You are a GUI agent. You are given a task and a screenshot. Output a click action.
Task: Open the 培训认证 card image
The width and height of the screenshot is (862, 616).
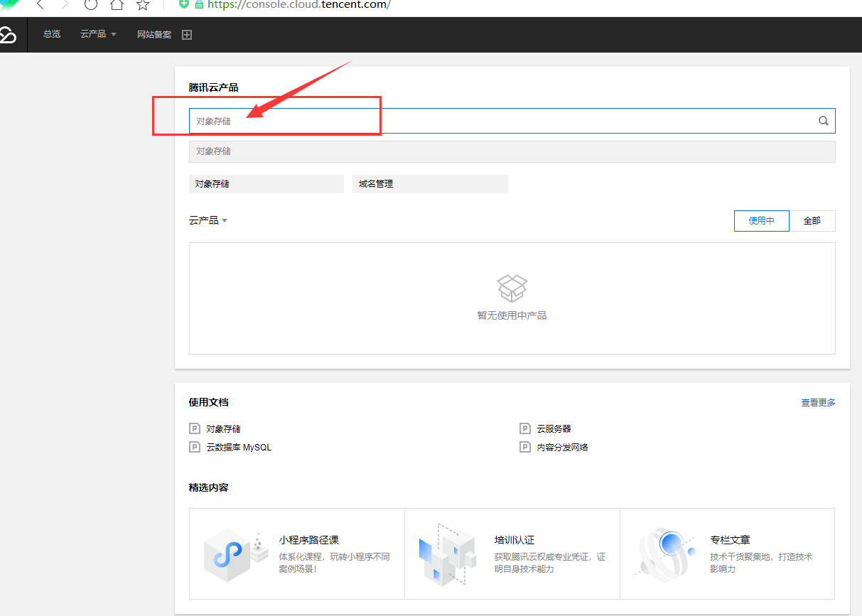coord(447,554)
